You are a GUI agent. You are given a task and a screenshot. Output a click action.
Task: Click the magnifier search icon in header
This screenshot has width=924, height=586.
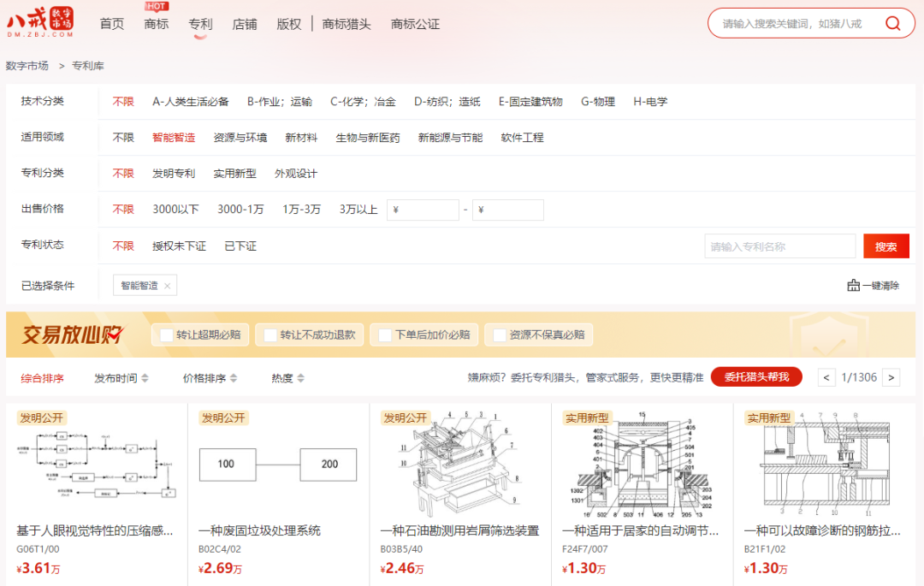point(893,23)
